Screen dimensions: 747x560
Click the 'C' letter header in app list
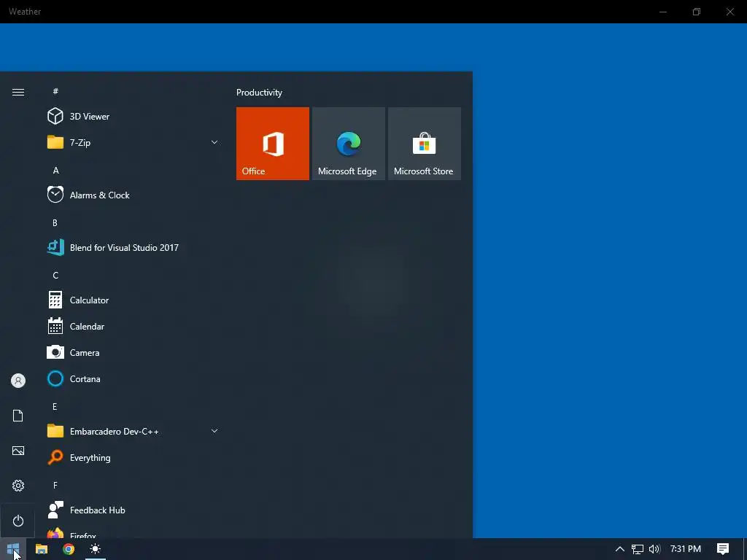pos(55,275)
